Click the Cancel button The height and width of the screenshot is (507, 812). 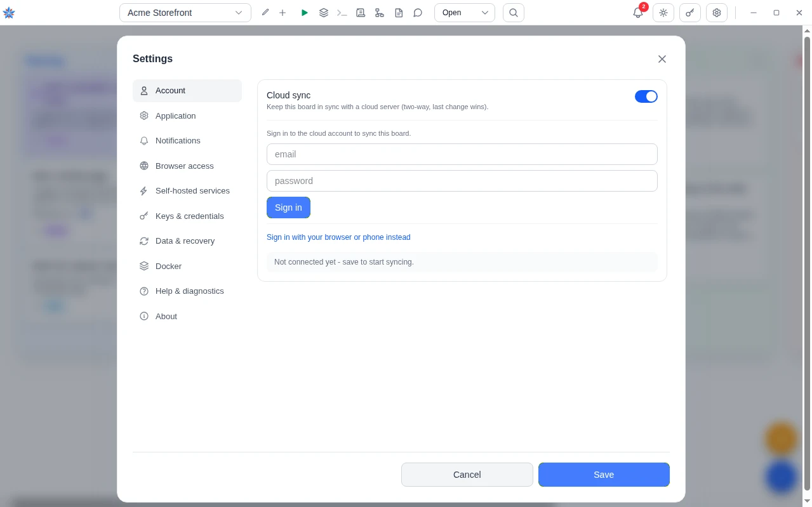pos(467,475)
